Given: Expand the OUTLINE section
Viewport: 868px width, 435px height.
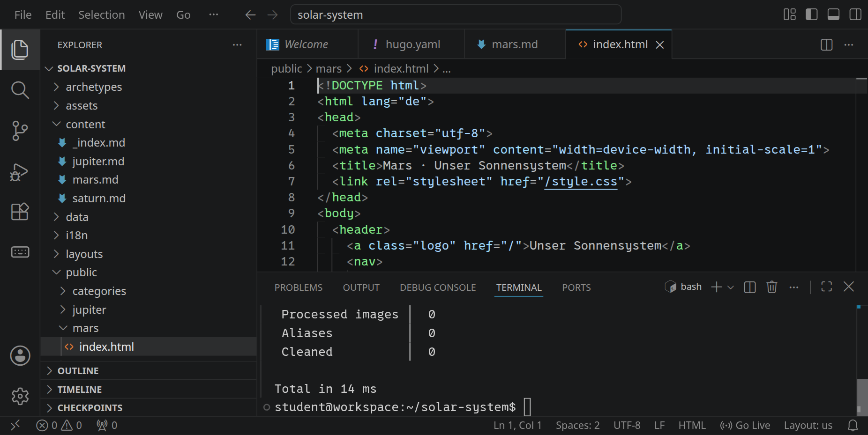Looking at the screenshot, I should 148,371.
